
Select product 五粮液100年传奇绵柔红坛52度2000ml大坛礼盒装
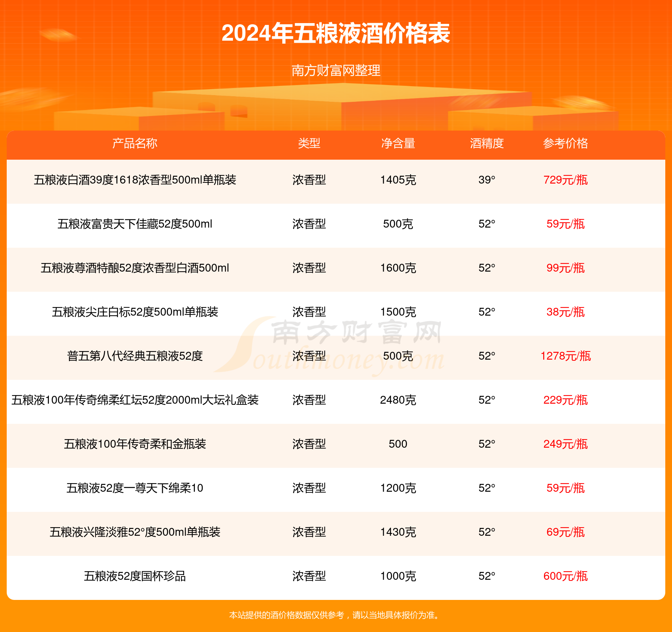pos(135,400)
